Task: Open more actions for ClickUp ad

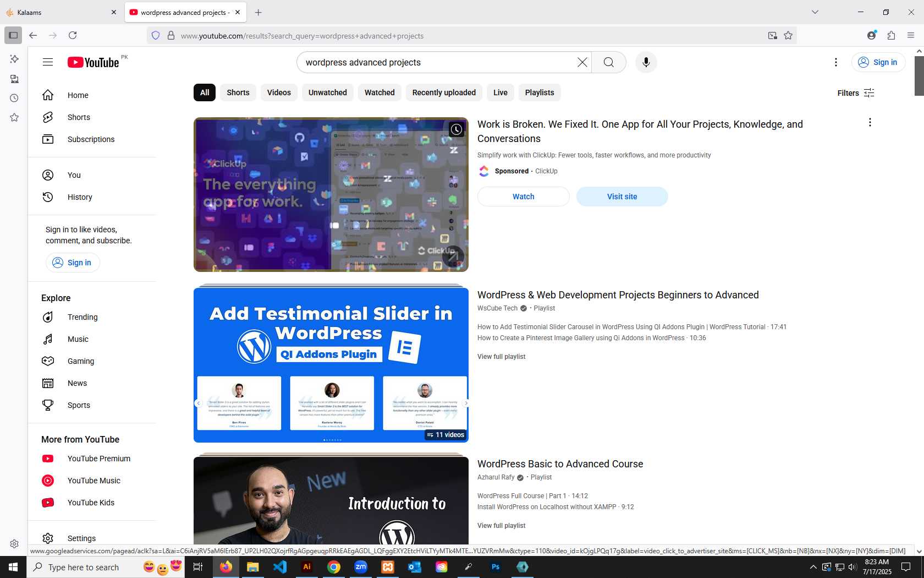Action: coord(870,122)
